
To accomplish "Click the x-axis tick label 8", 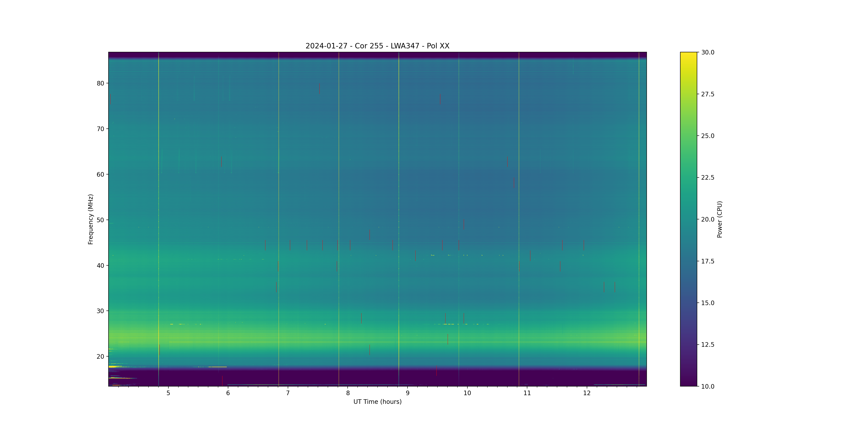I will [348, 393].
